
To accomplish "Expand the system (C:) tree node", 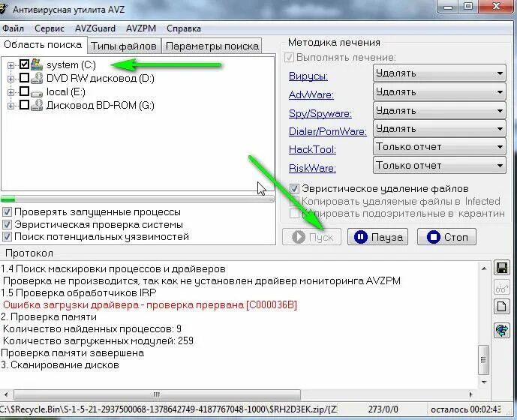I will [11, 65].
